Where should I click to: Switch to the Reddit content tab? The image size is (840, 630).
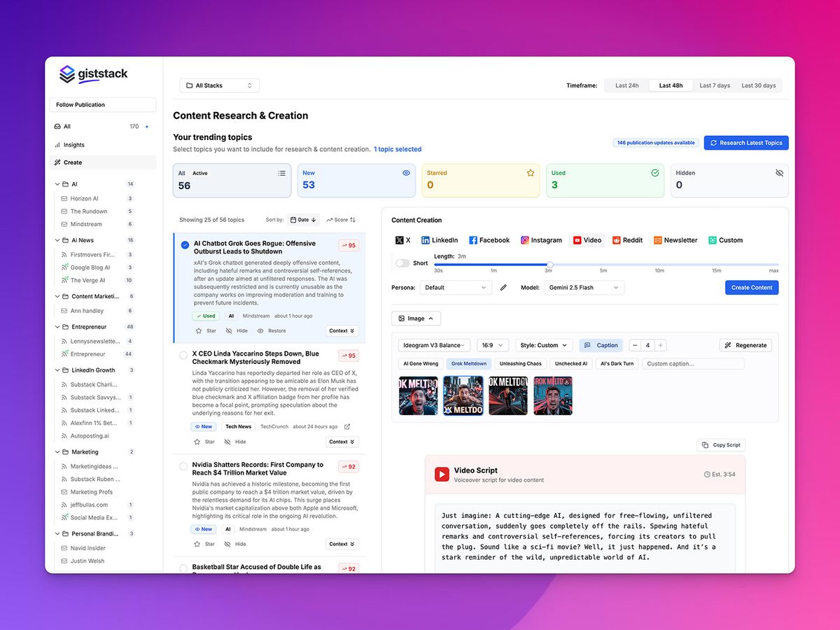tap(628, 240)
